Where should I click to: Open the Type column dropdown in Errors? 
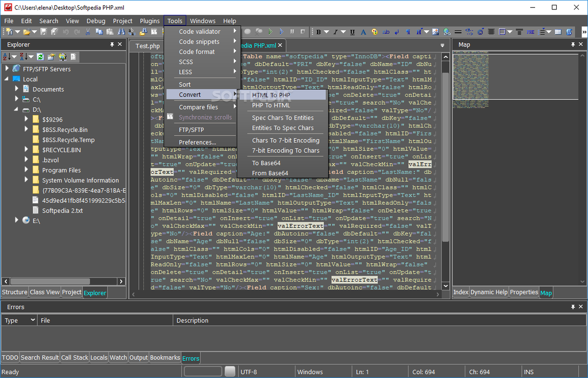(33, 320)
